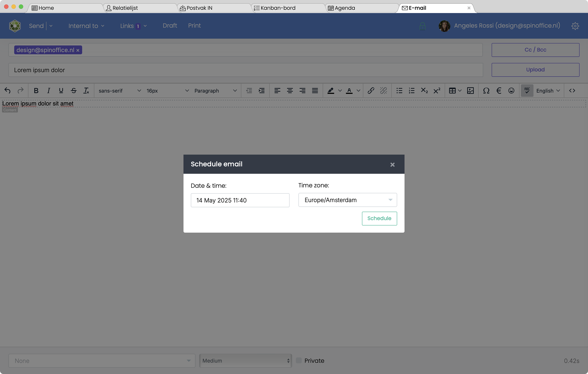Click the emoji smiley icon

[x=511, y=91]
